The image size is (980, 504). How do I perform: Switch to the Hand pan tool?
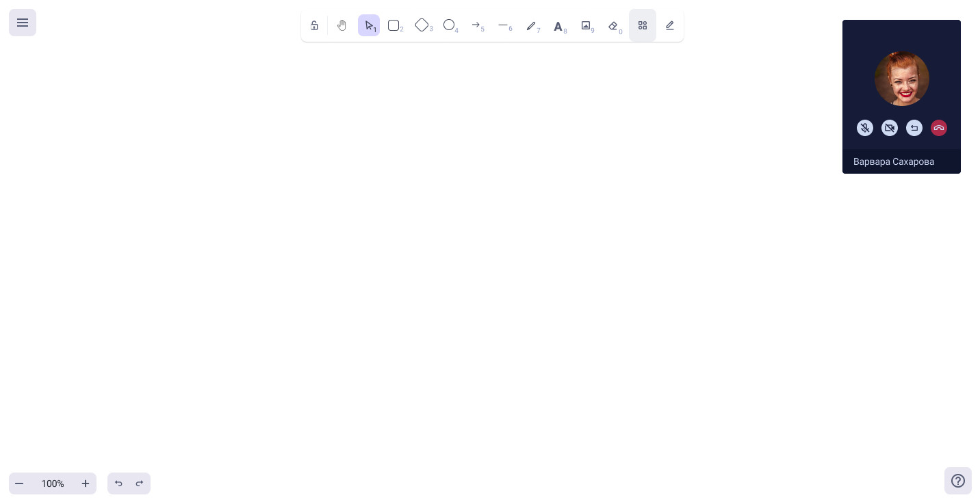(x=341, y=25)
